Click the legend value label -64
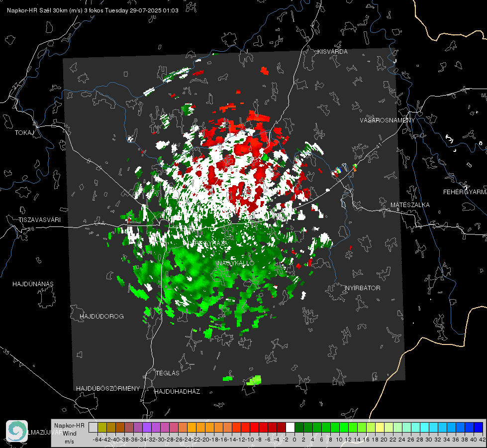This screenshot has width=487, height=448. pos(97,440)
